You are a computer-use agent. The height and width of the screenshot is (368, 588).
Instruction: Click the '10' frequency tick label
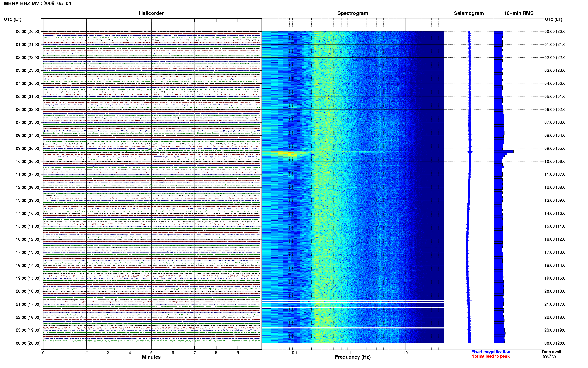(x=405, y=353)
